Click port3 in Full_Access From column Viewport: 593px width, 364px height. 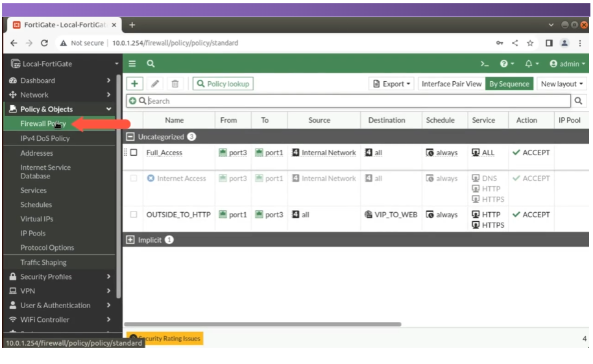click(232, 152)
